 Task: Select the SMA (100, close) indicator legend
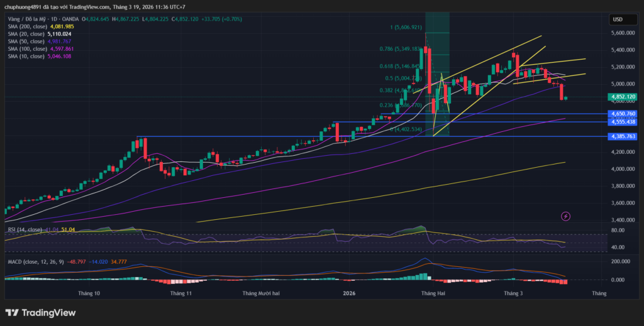(x=25, y=48)
